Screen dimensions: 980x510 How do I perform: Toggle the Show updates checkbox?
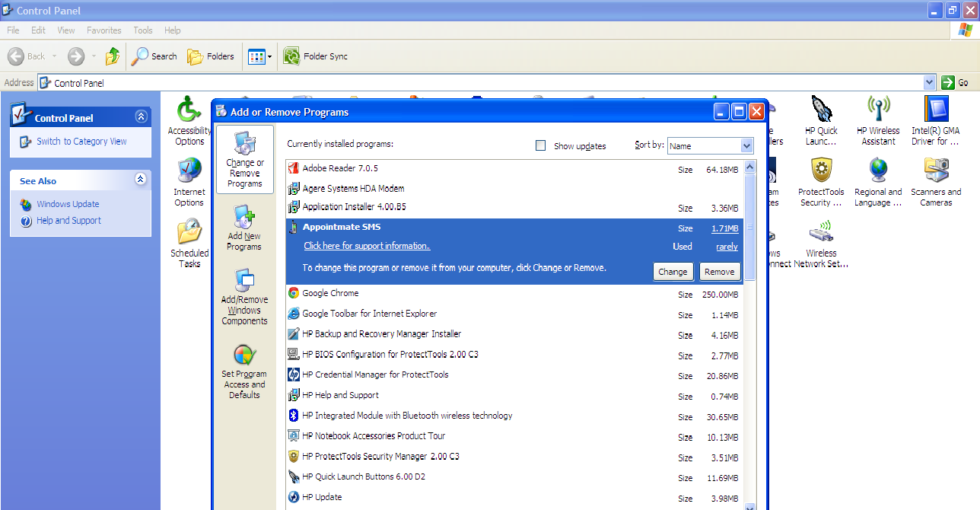click(541, 145)
